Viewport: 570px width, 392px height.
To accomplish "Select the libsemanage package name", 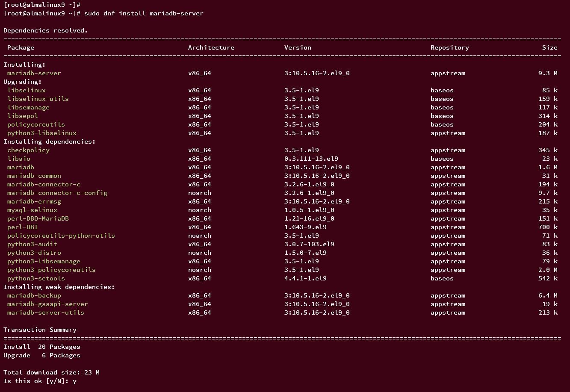I will click(x=28, y=107).
